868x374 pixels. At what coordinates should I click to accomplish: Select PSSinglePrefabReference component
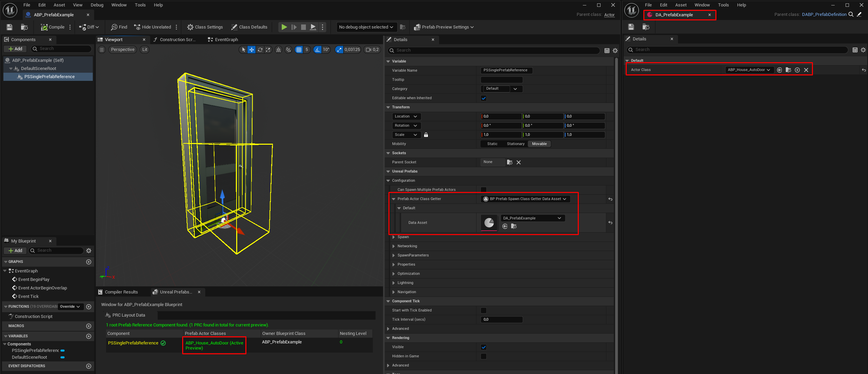pos(49,77)
